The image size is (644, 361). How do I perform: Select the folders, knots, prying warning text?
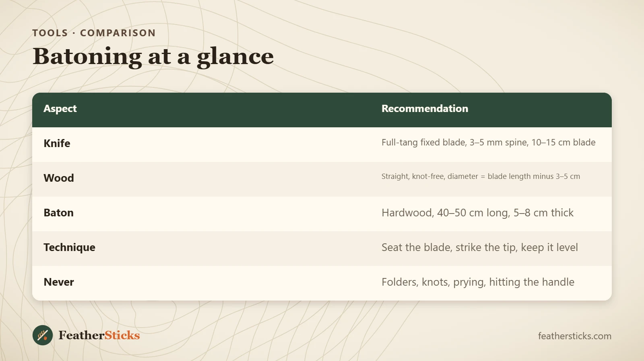click(478, 282)
